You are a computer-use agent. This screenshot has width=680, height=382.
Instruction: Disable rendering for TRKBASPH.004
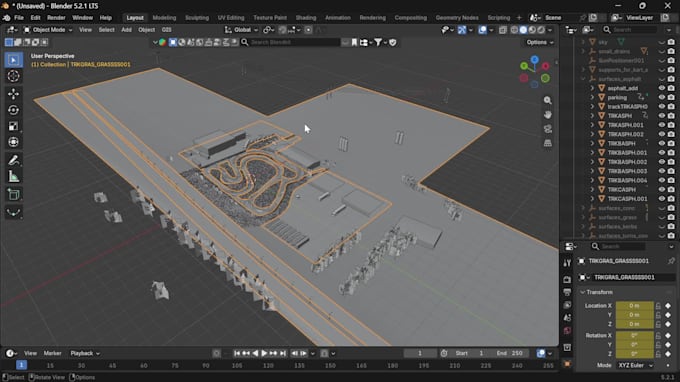click(671, 180)
